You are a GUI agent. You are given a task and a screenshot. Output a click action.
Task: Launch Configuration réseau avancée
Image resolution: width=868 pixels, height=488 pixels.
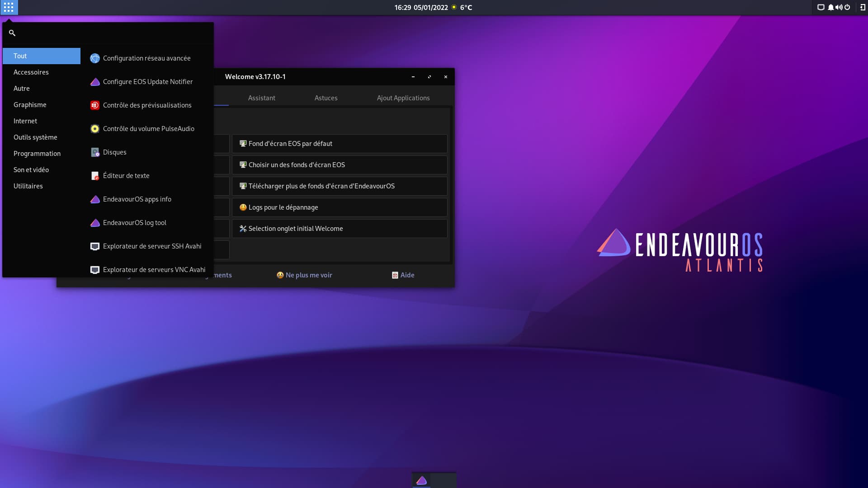148,58
